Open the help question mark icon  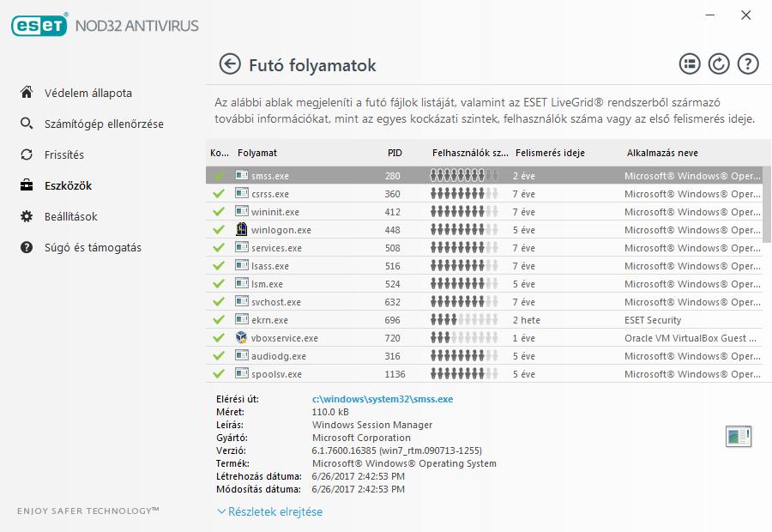pyautogui.click(x=748, y=64)
